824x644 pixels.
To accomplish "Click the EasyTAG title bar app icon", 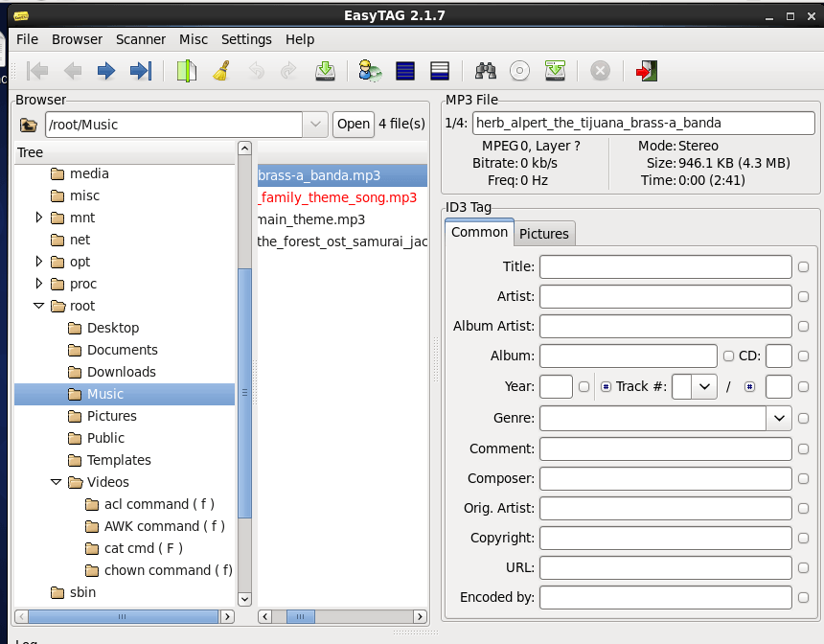I will coord(21,16).
